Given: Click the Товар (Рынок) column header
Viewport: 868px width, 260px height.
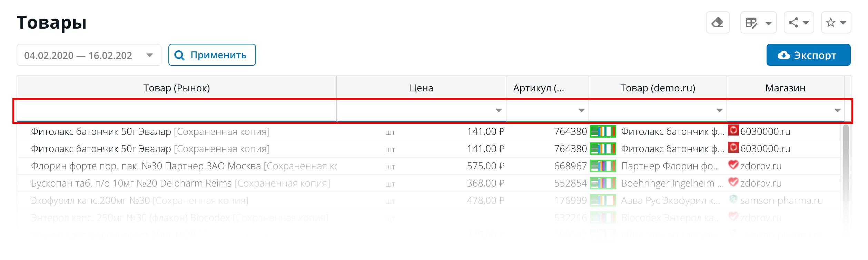Looking at the screenshot, I should point(177,88).
